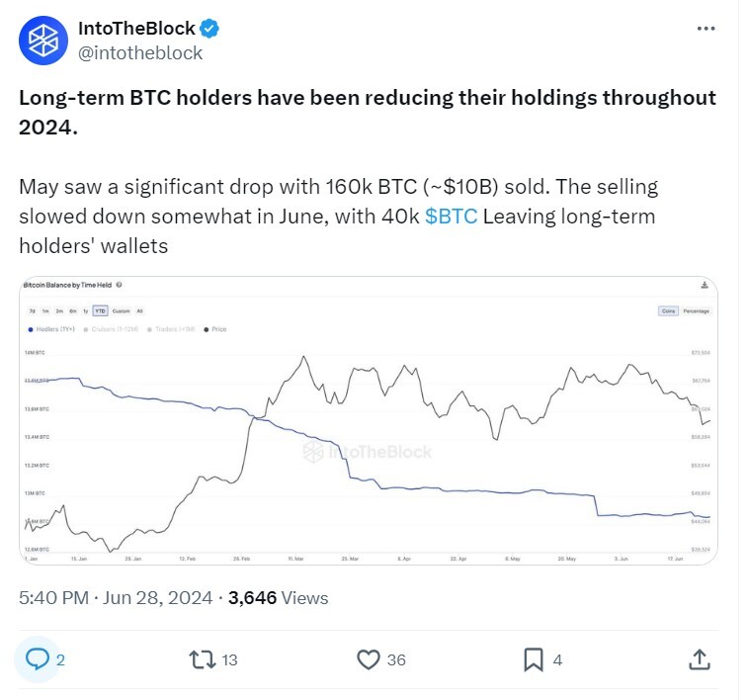Open the $BTC cashtag link
The image size is (748, 700).
pos(451,217)
